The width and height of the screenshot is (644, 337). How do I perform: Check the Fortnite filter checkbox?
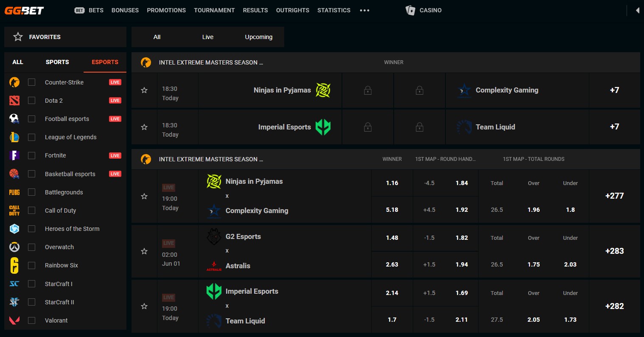pyautogui.click(x=31, y=155)
